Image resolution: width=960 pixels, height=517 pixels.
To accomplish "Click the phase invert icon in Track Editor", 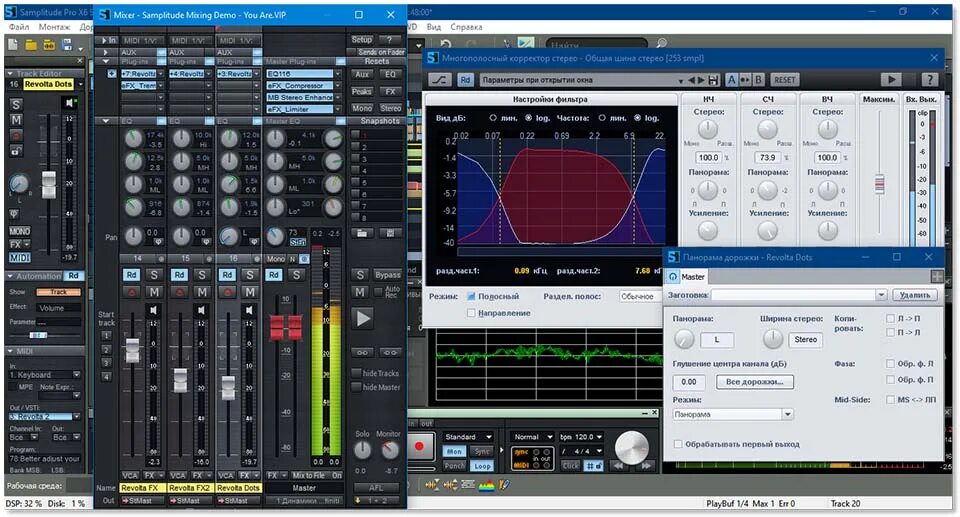I will pyautogui.click(x=14, y=214).
